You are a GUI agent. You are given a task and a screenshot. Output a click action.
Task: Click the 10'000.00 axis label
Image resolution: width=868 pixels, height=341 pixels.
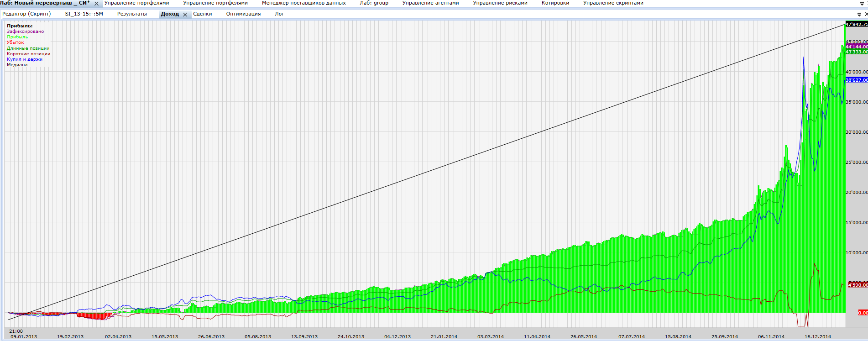(857, 253)
